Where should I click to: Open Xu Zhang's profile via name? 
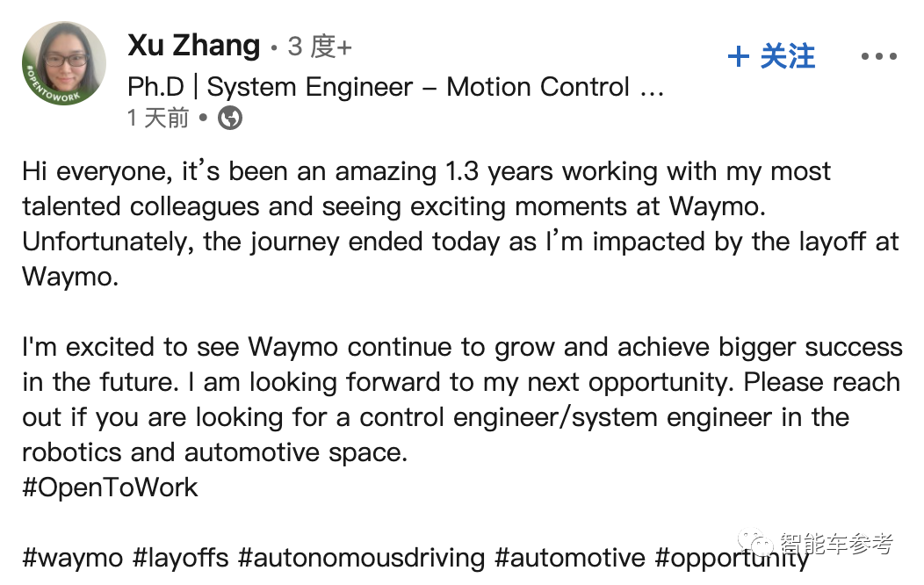(x=194, y=46)
